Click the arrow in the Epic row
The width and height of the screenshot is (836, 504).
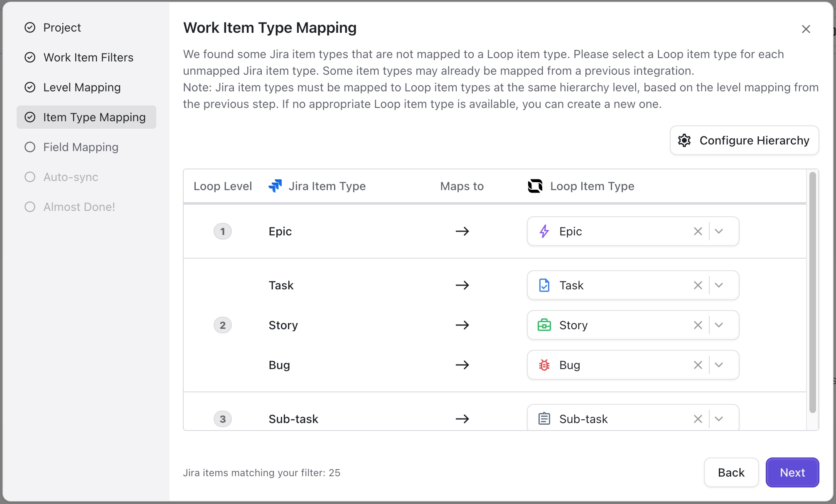click(462, 231)
